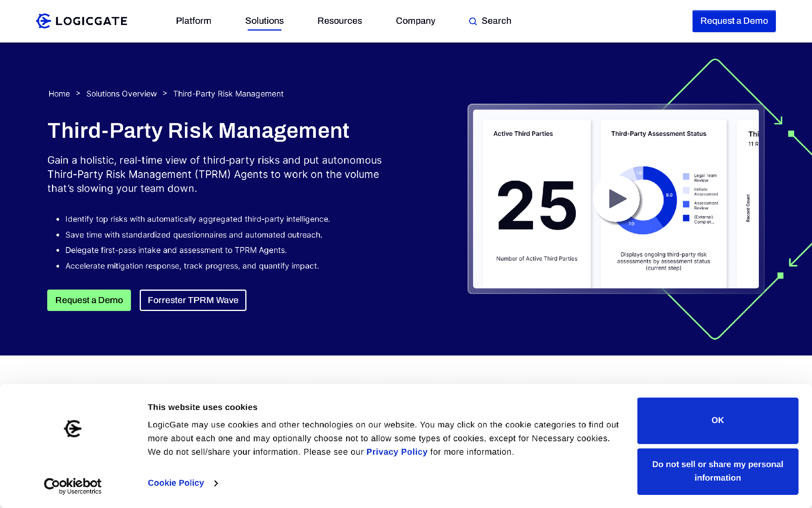Click the (External) Complet... legend swatch

click(x=686, y=218)
